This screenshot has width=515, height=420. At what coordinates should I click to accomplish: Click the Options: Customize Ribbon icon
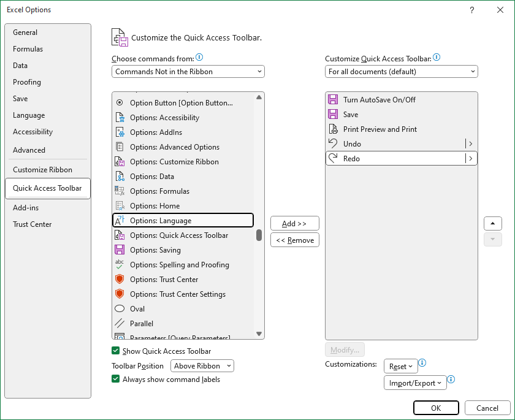(x=120, y=162)
